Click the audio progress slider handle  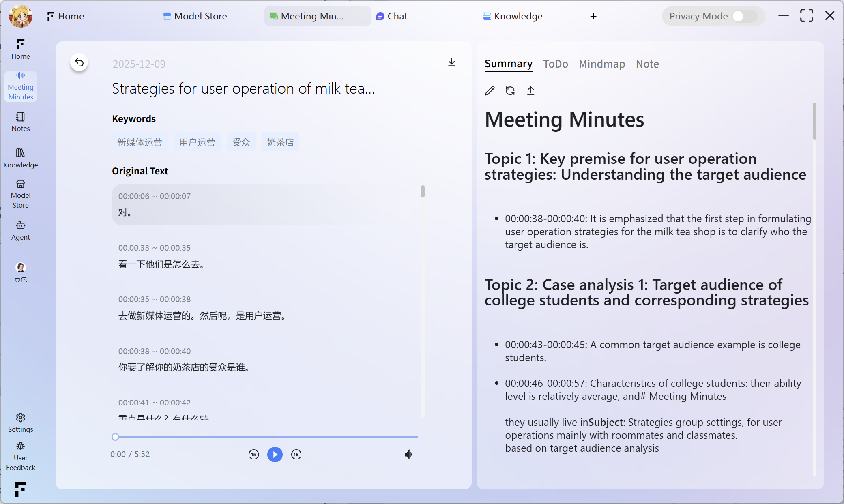115,437
